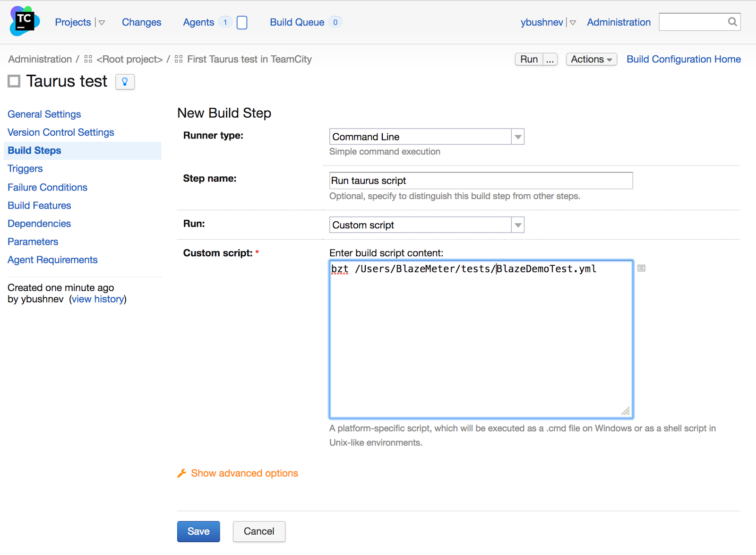
Task: Open the Build Queue page
Action: point(297,22)
